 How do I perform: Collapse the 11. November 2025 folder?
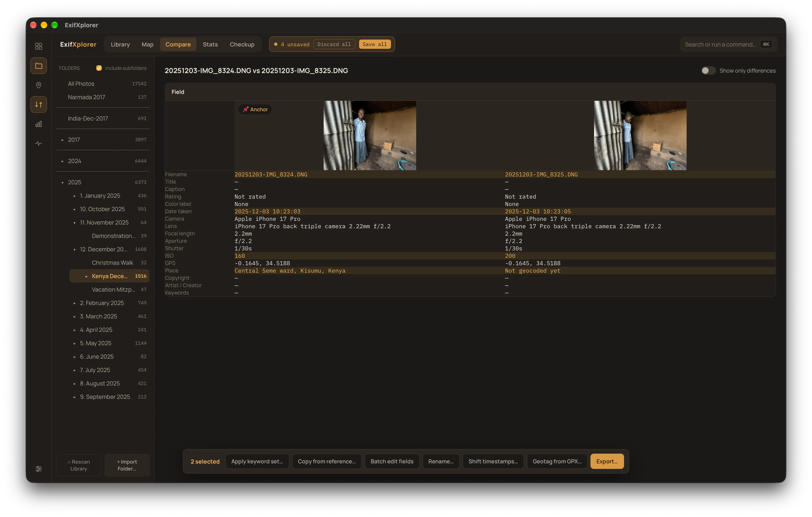point(74,223)
